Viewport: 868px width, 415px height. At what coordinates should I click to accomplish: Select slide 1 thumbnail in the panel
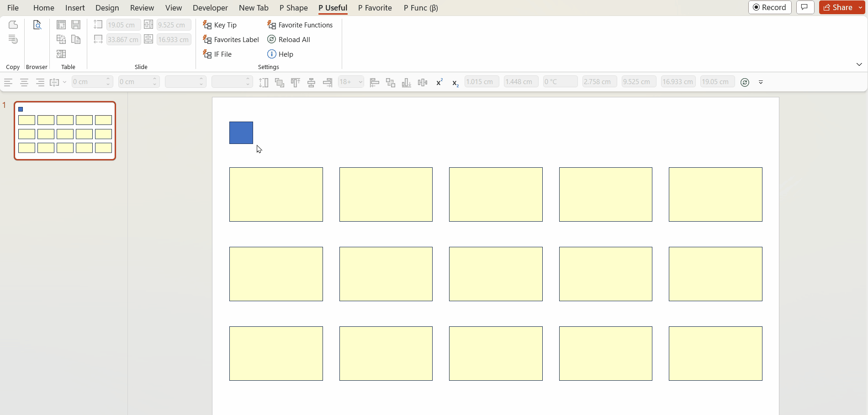[65, 131]
